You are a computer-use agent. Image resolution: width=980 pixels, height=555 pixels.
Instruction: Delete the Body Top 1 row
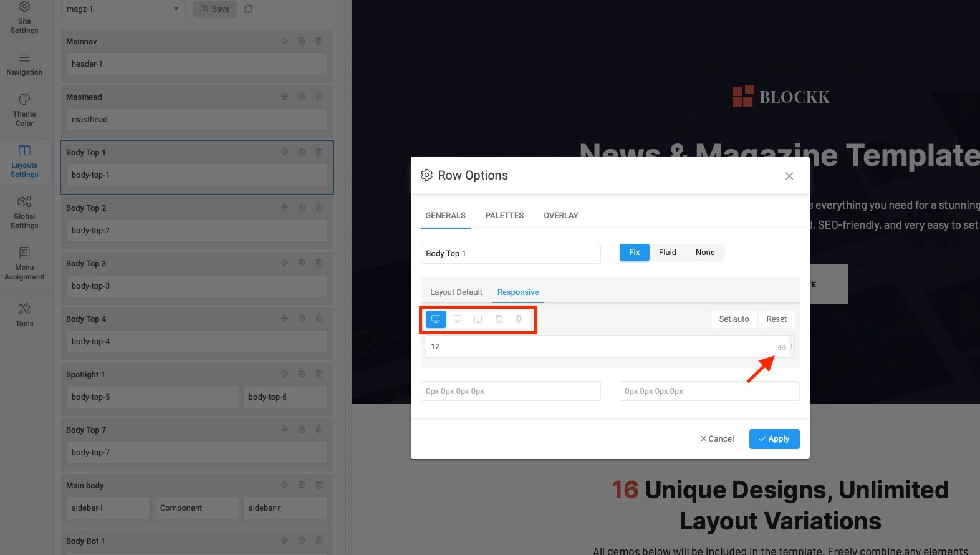point(319,152)
